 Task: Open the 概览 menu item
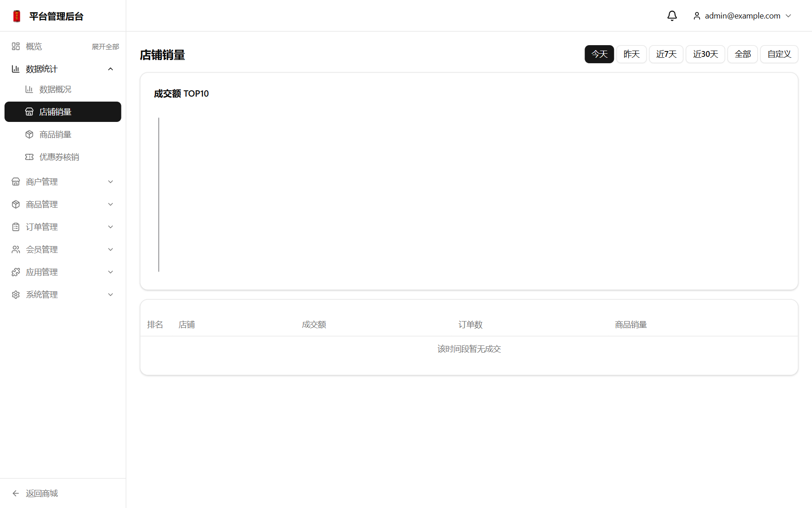(34, 47)
